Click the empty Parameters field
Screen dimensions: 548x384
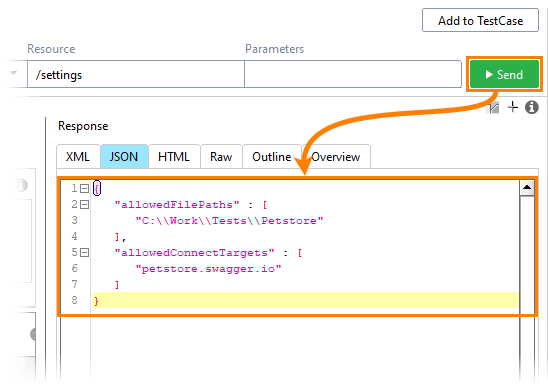(x=353, y=74)
